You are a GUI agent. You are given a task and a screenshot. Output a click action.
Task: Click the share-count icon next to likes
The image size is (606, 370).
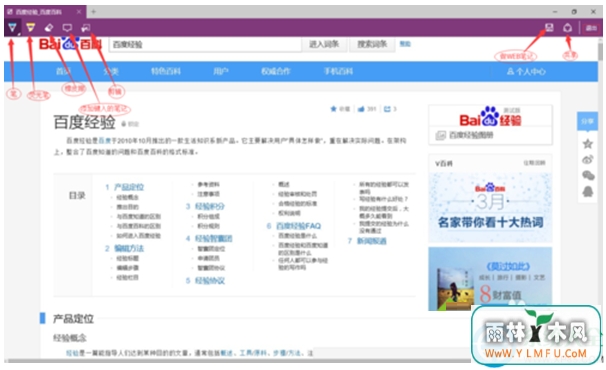tap(387, 109)
